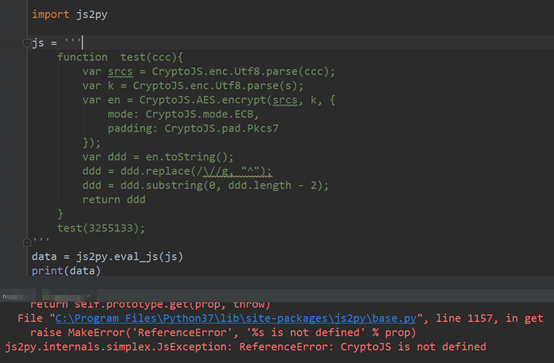Image resolution: width=554 pixels, height=363 pixels.
Task: Click the Run tool window label
Action: (13, 297)
